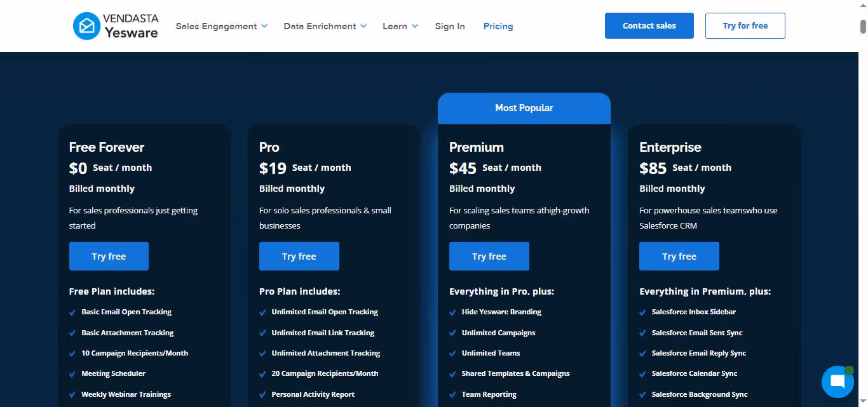Open the live chat bubble

pyautogui.click(x=837, y=381)
